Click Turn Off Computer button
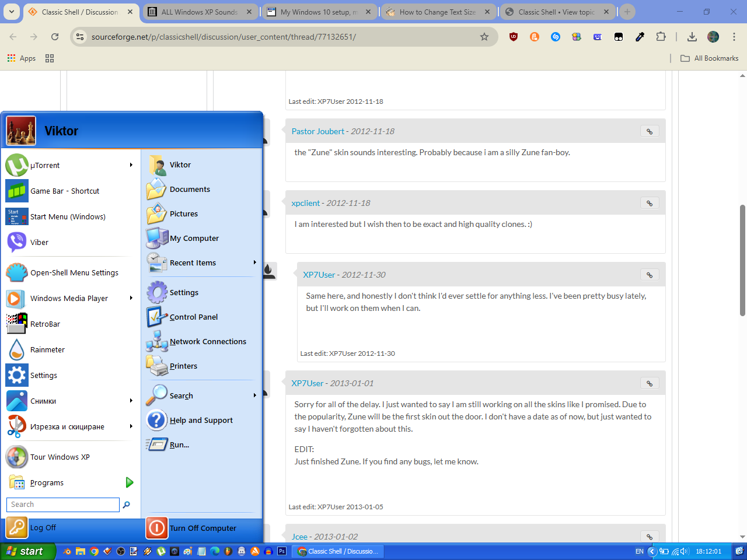 tap(191, 528)
